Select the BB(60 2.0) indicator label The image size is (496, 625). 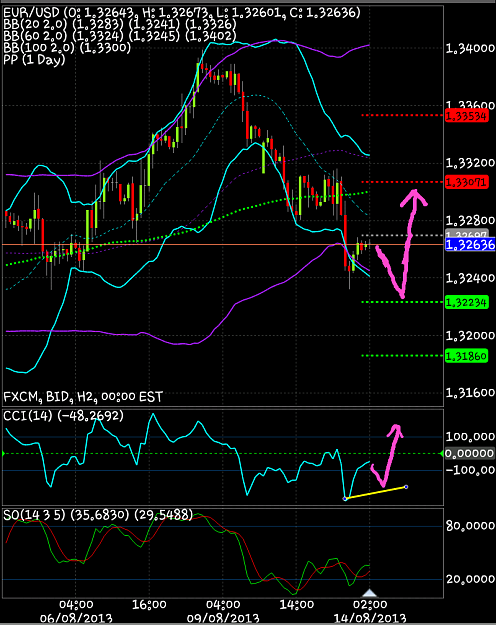(120, 36)
